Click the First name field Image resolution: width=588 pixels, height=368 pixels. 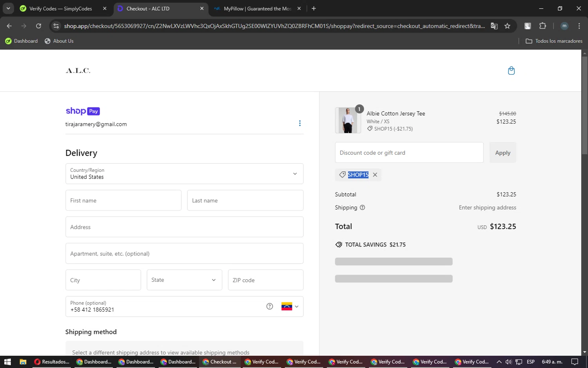(123, 200)
